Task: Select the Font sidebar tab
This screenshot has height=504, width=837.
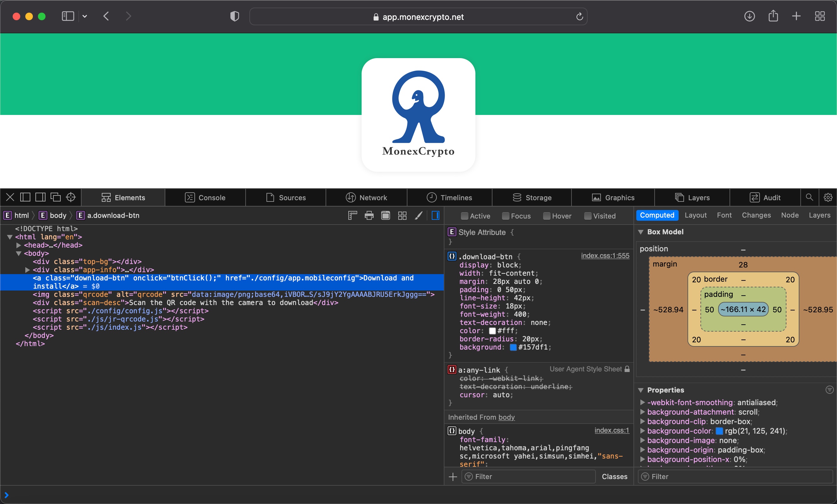Action: tap(724, 215)
